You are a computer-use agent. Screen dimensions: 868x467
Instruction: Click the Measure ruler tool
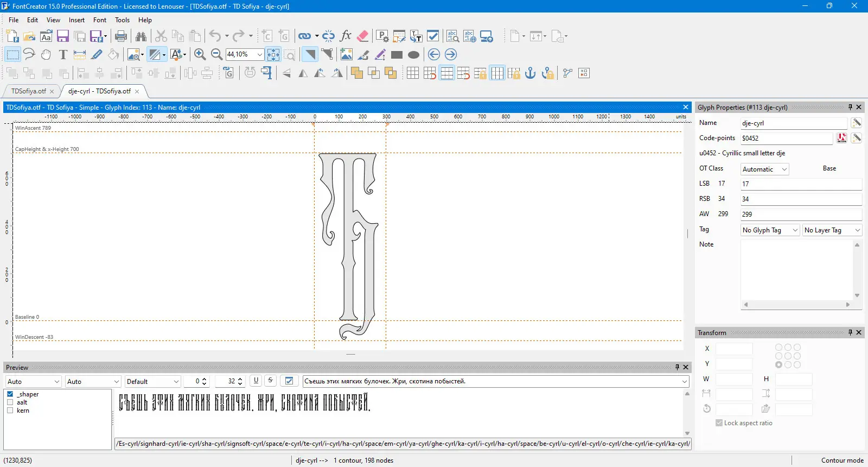point(80,54)
